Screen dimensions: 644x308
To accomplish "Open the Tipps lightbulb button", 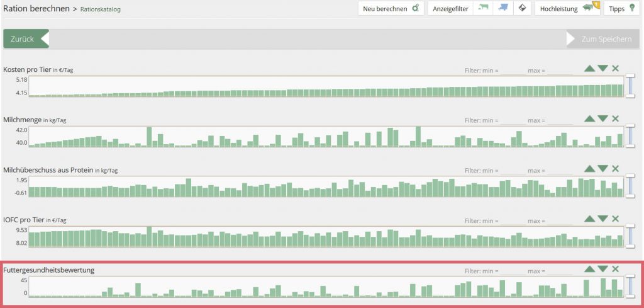I will pos(622,8).
